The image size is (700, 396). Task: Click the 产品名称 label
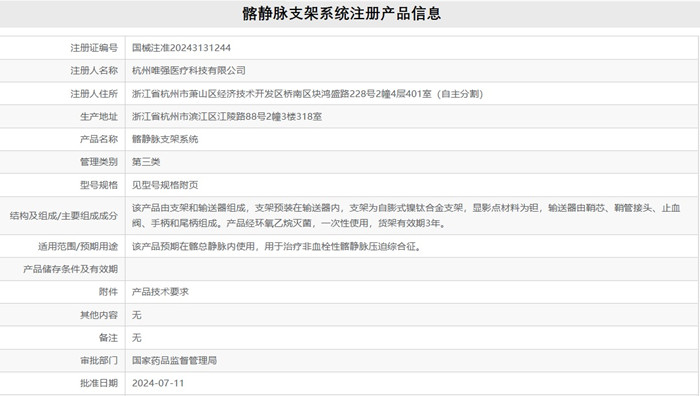[99, 139]
